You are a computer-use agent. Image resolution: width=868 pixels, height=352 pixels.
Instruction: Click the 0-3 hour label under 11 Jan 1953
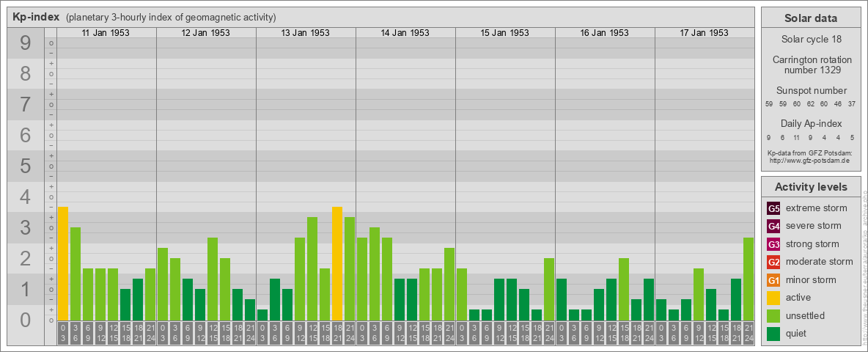63,334
